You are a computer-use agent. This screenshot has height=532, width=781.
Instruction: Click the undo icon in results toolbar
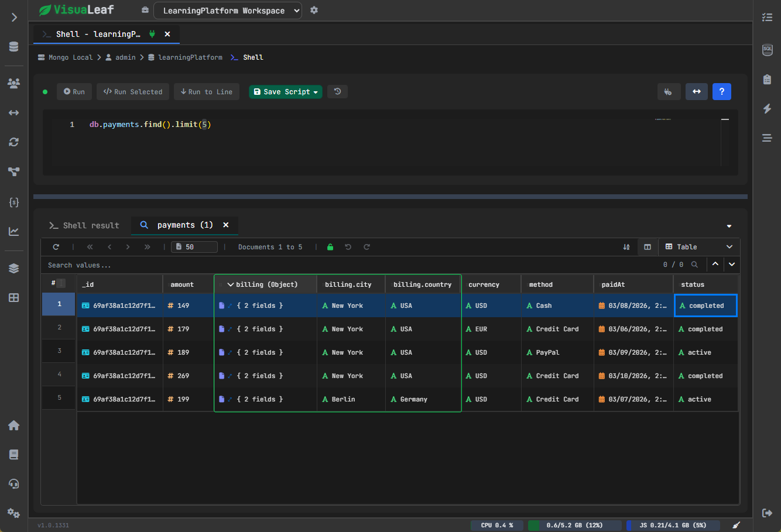pyautogui.click(x=348, y=247)
